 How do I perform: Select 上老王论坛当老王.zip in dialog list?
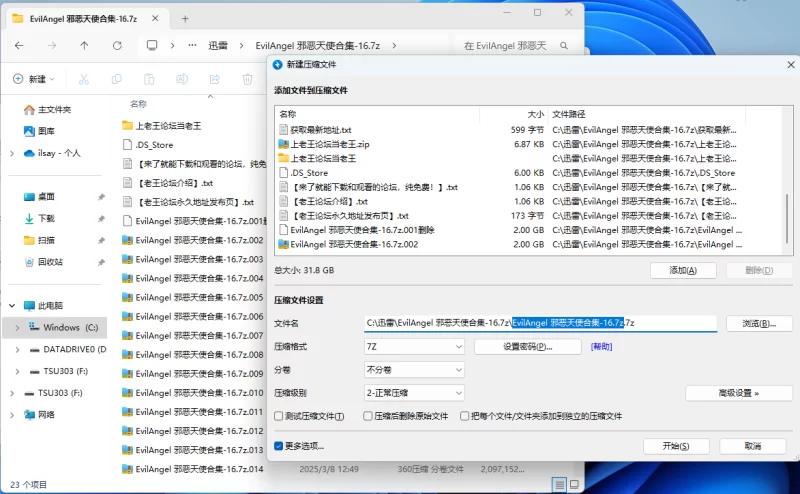[330, 144]
